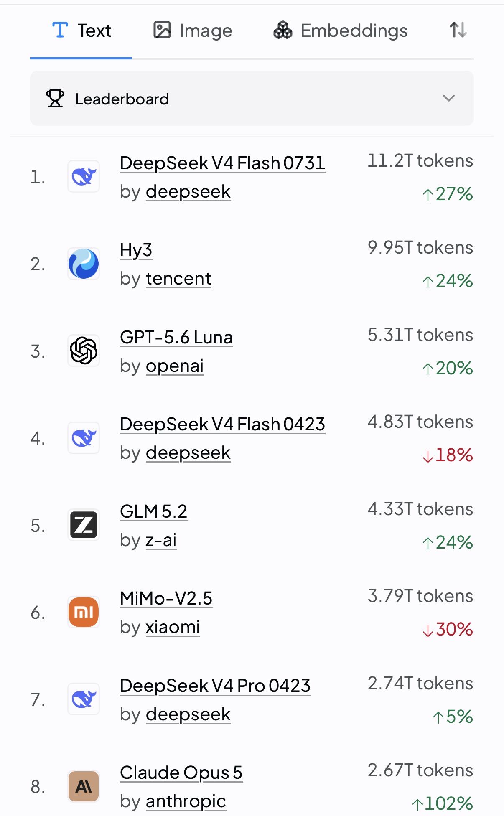Switch to the Embeddings tab

click(x=340, y=31)
